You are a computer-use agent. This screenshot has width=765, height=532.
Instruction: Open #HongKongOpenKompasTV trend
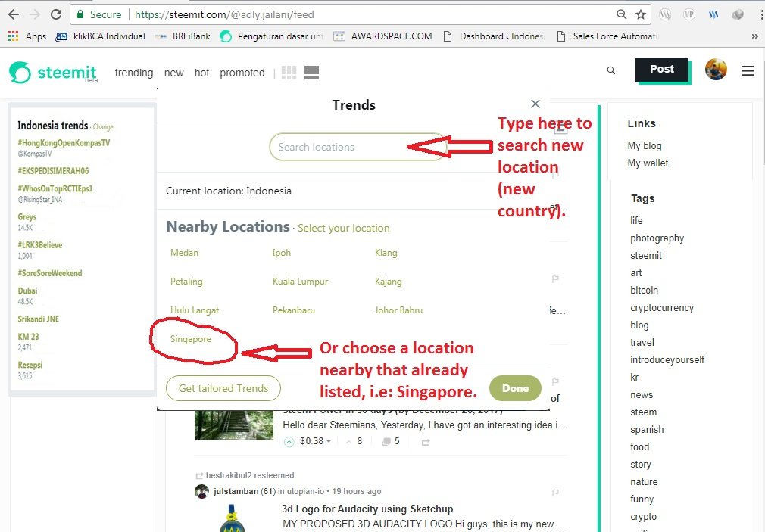pyautogui.click(x=64, y=143)
